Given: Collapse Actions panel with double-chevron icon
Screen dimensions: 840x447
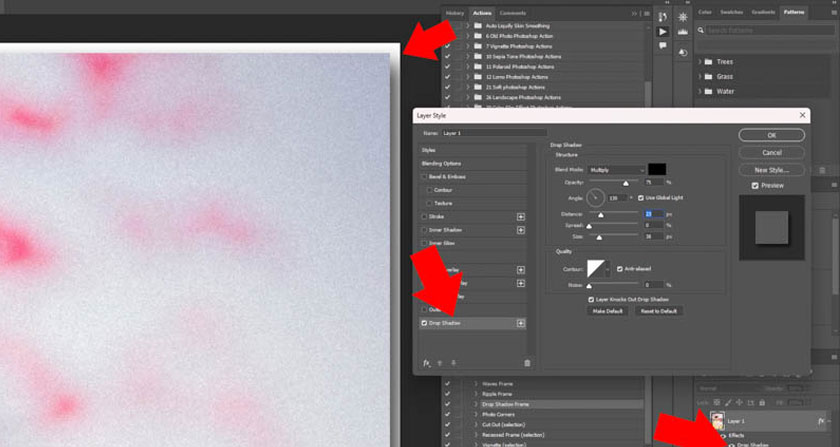Looking at the screenshot, I should click(x=635, y=13).
